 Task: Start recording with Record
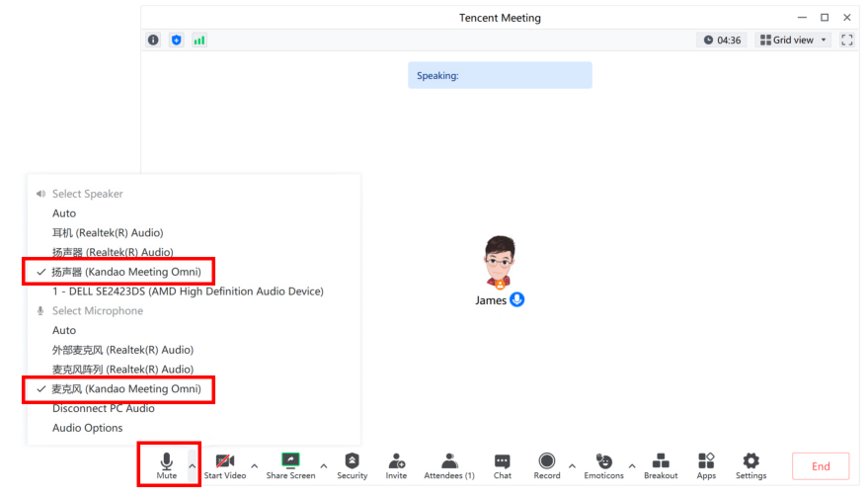point(547,465)
